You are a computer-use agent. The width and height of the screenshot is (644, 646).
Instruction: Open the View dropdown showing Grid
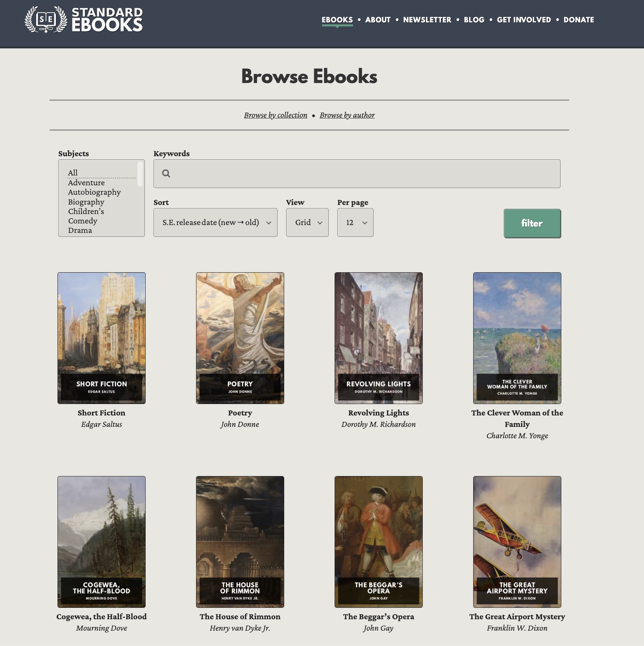[x=307, y=222]
